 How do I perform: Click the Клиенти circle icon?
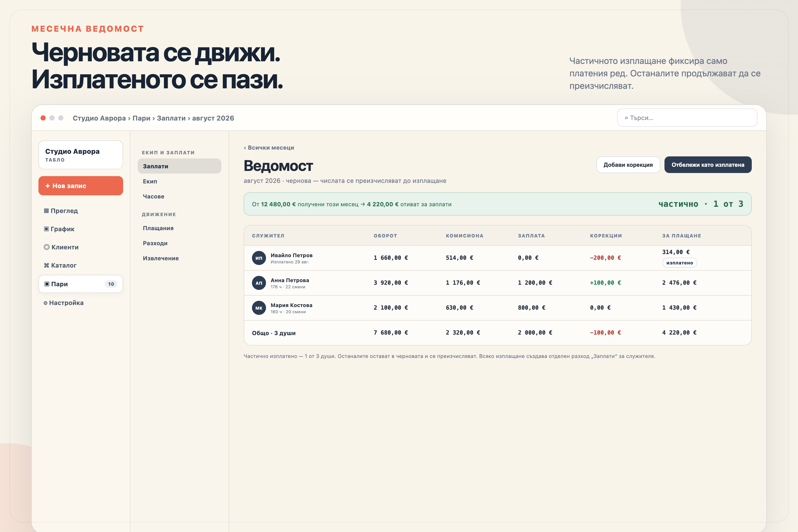tap(47, 247)
